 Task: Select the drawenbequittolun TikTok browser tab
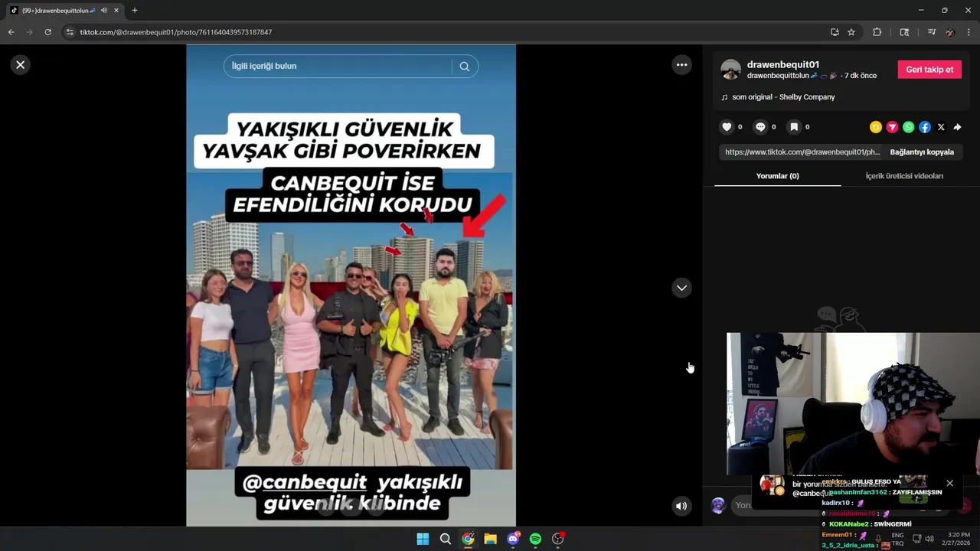click(64, 10)
